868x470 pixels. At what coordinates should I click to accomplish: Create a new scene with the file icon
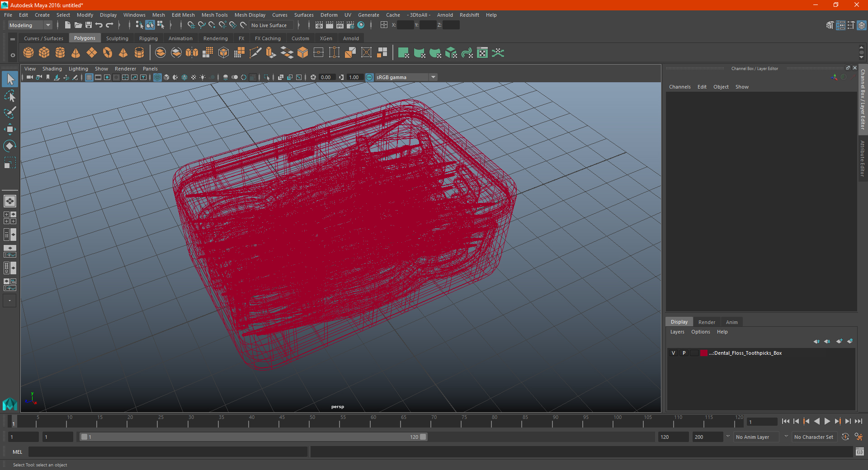pos(67,25)
